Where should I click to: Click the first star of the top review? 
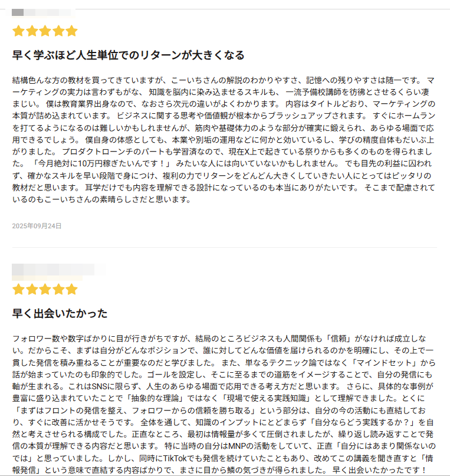pyautogui.click(x=18, y=31)
